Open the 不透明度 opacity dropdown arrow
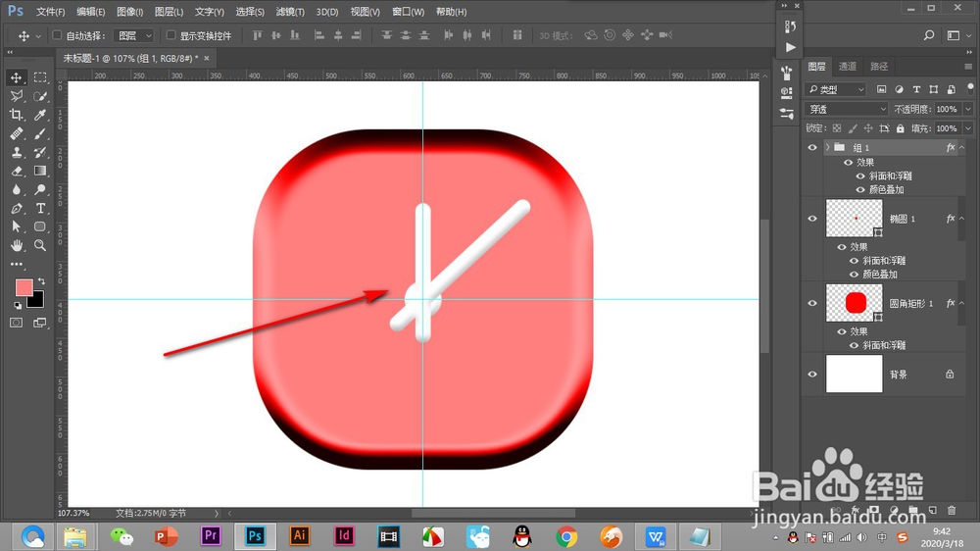 pyautogui.click(x=968, y=109)
